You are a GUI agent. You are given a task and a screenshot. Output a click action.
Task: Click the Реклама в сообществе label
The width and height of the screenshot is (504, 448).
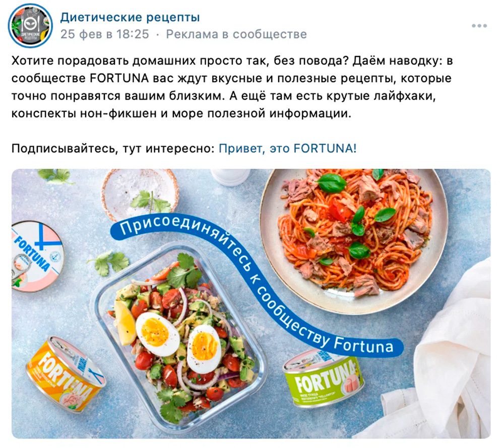coord(236,34)
